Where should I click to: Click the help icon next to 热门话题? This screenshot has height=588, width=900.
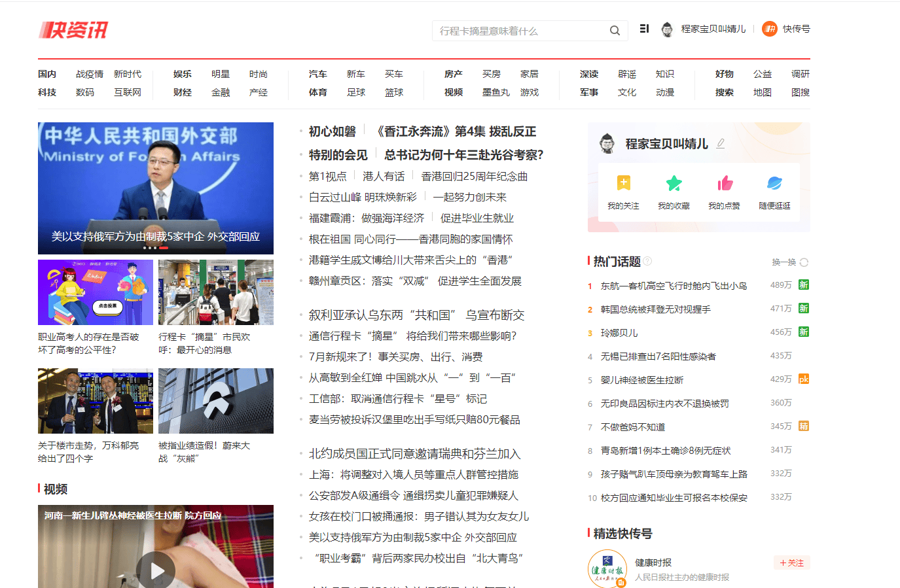(x=647, y=261)
